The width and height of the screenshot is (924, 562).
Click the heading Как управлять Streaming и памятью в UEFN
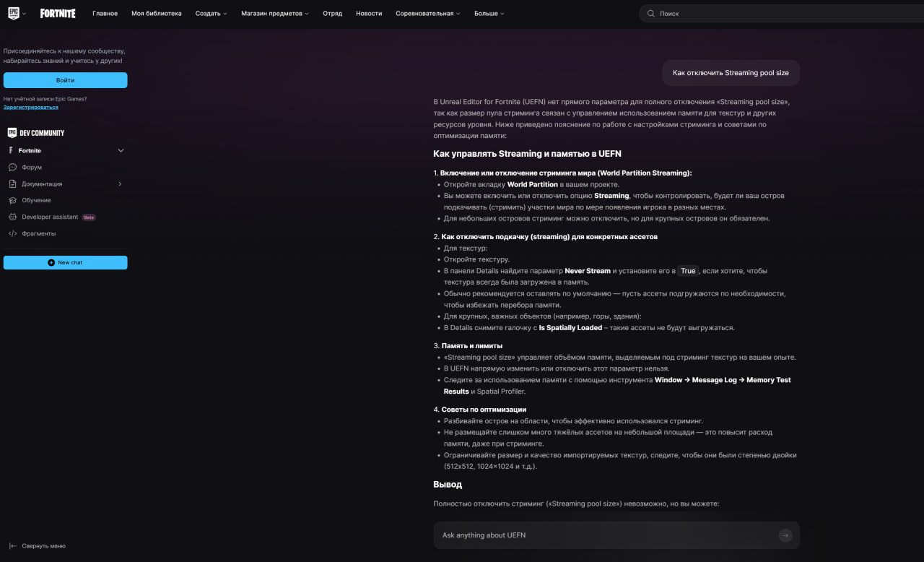(x=527, y=154)
